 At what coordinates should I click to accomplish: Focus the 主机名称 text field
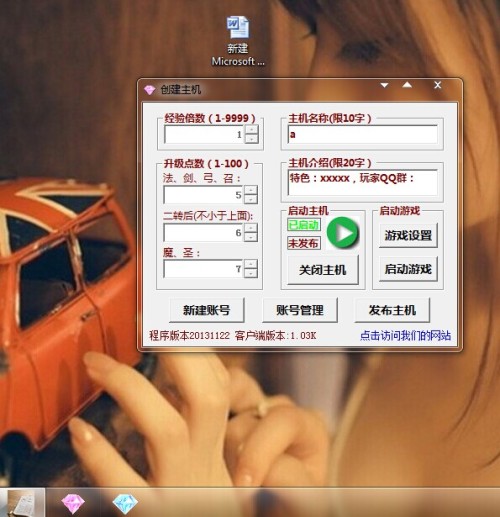[x=362, y=134]
